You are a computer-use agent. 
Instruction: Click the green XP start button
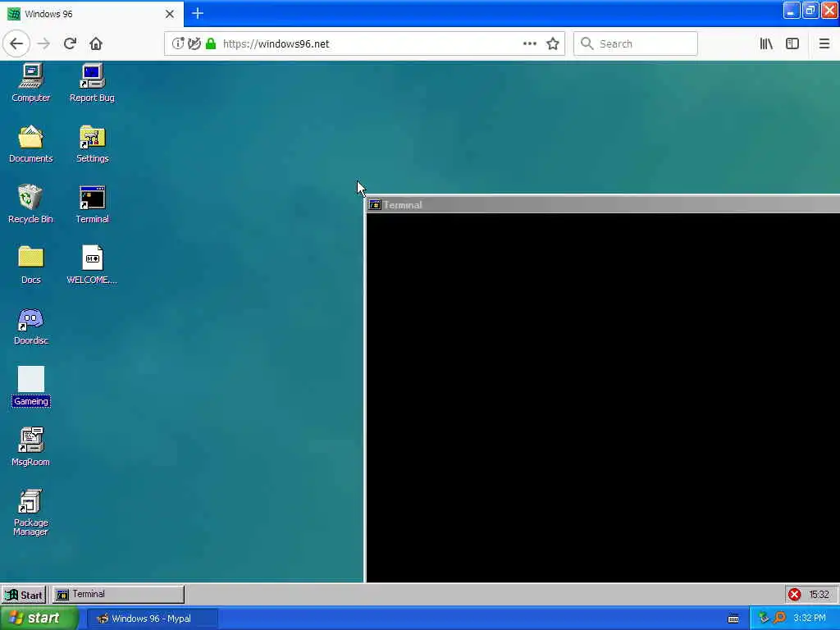[39, 619]
